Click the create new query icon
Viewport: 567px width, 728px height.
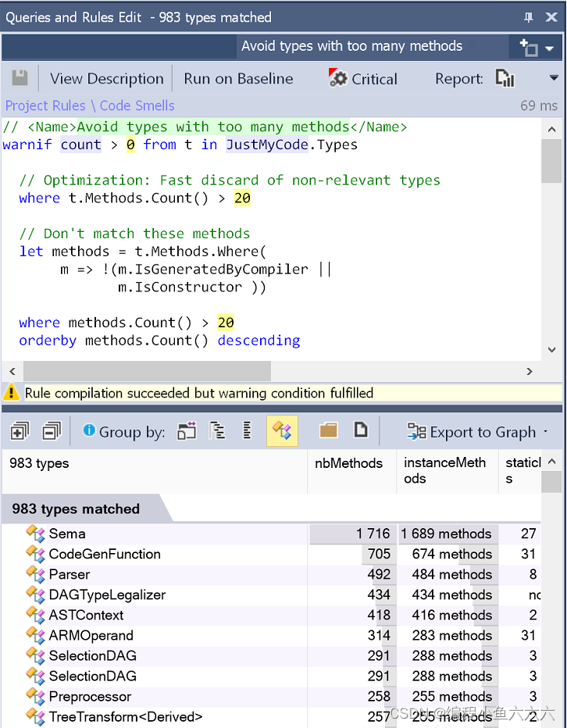pos(529,48)
